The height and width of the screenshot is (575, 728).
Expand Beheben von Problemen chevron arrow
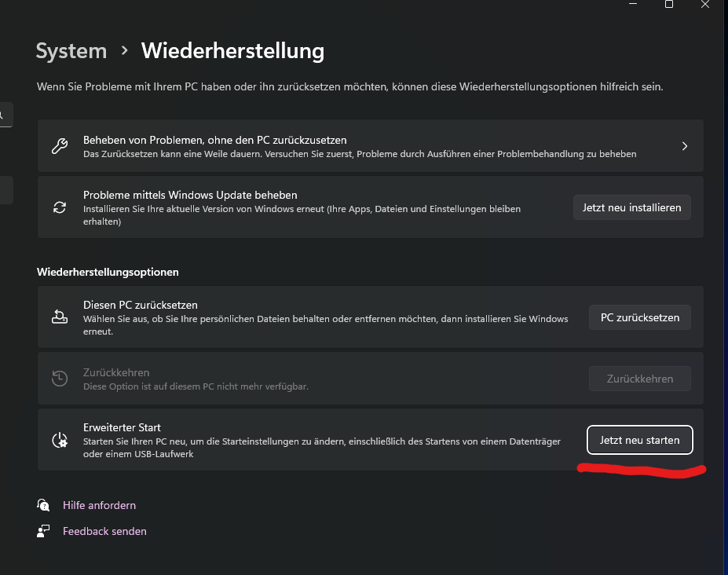[684, 146]
